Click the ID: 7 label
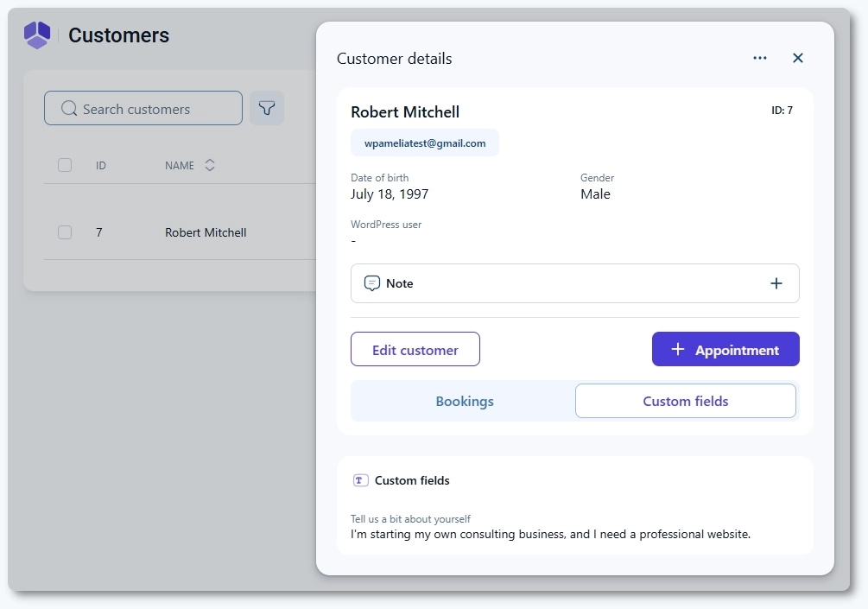Screen dimensions: 868x609 [x=782, y=111]
